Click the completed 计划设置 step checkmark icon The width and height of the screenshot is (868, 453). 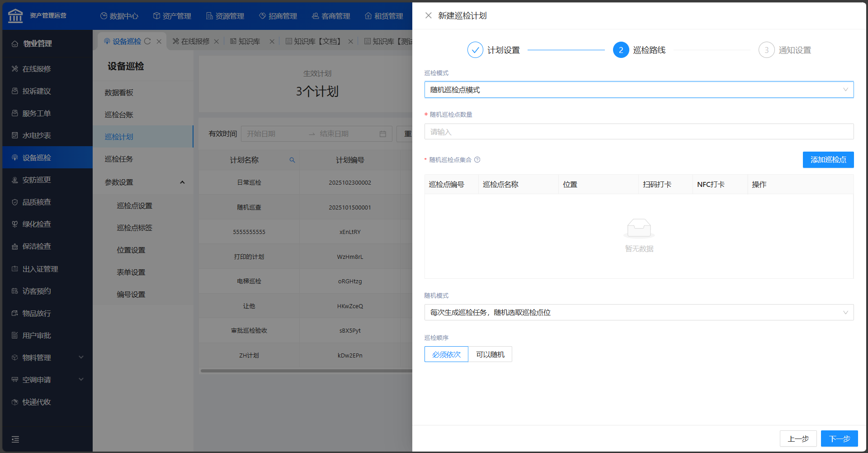point(475,50)
